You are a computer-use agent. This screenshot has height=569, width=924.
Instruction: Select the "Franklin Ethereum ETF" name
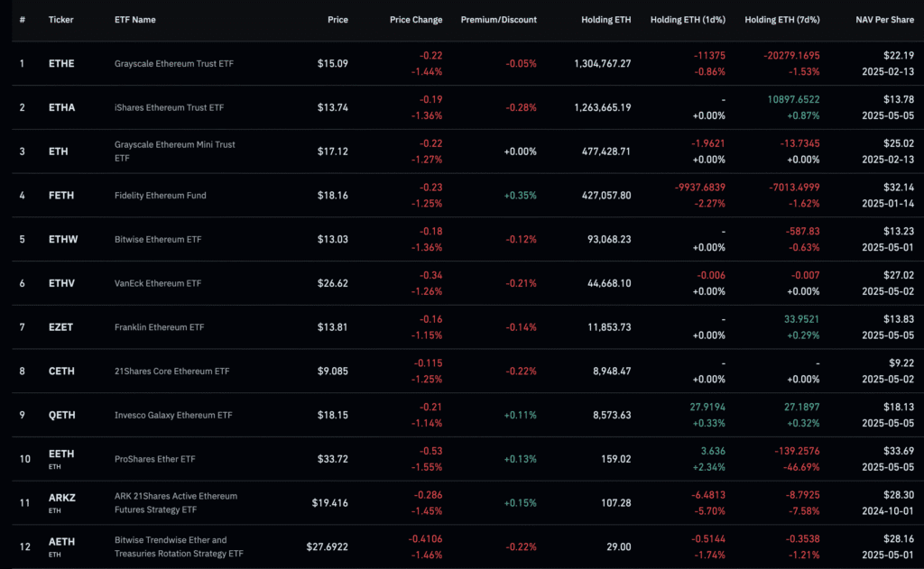click(x=159, y=327)
